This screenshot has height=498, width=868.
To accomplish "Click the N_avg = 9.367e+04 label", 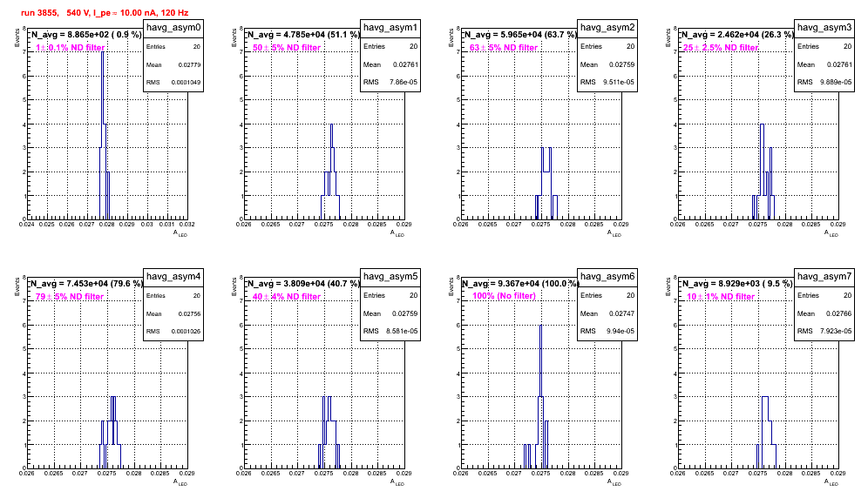I will coord(520,283).
